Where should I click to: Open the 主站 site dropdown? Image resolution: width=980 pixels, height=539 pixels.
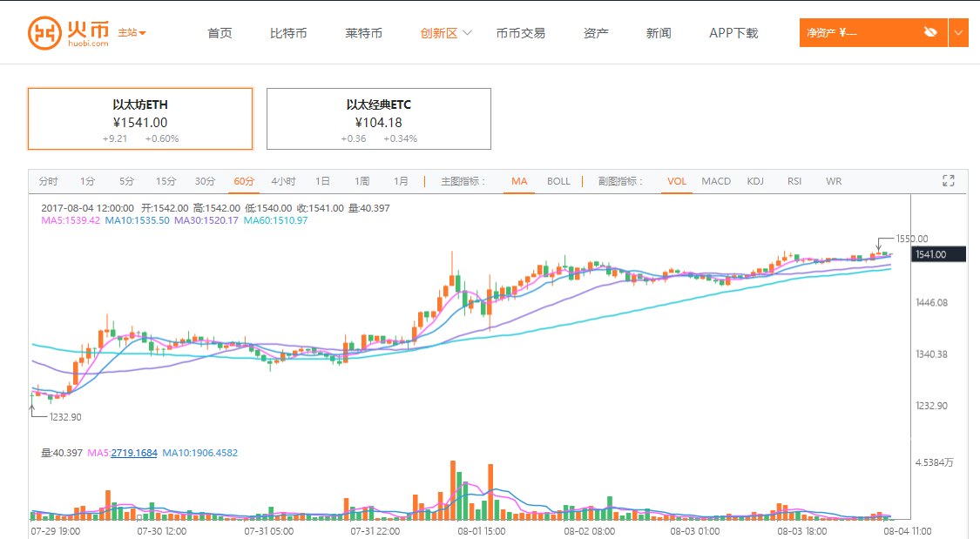coord(132,33)
